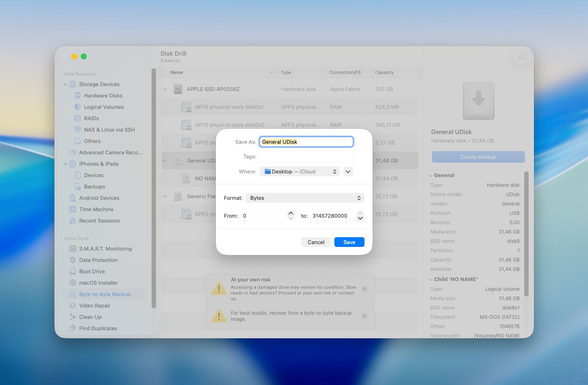This screenshot has height=385, width=588.
Task: Click the details pane vertical scrollbar
Action: [x=526, y=234]
